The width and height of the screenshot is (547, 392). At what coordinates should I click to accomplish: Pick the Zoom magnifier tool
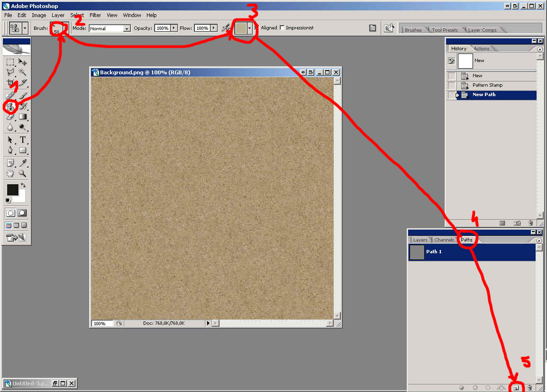pos(22,174)
